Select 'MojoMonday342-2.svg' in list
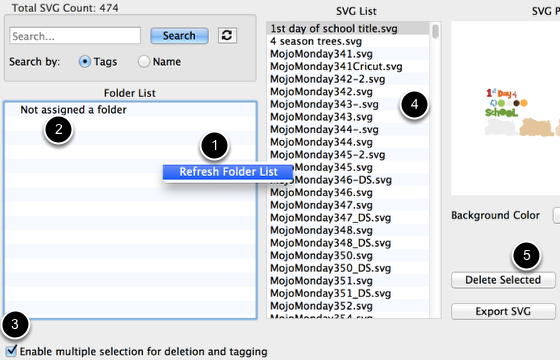The height and width of the screenshot is (360, 560). click(348, 79)
